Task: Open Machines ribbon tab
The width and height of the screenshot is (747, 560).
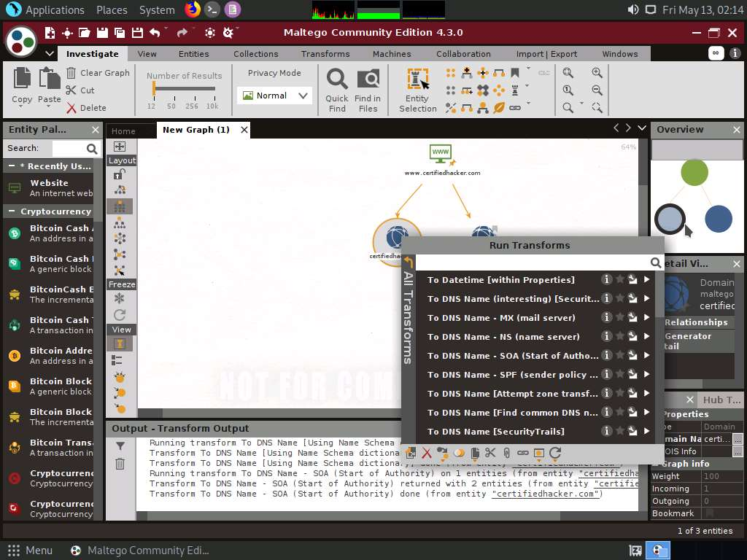Action: click(x=392, y=54)
